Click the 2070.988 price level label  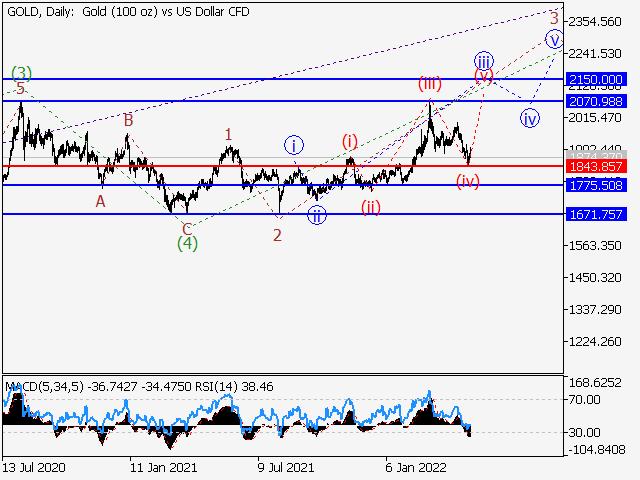point(596,101)
